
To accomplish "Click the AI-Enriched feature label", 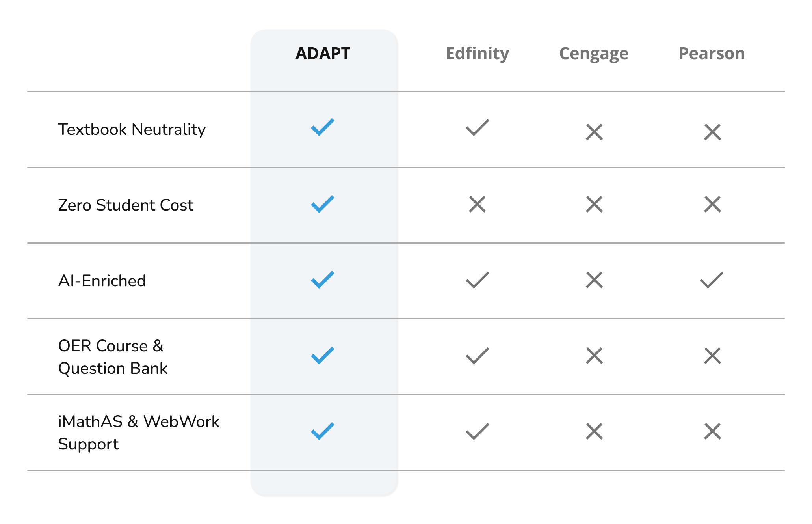I will [x=102, y=281].
